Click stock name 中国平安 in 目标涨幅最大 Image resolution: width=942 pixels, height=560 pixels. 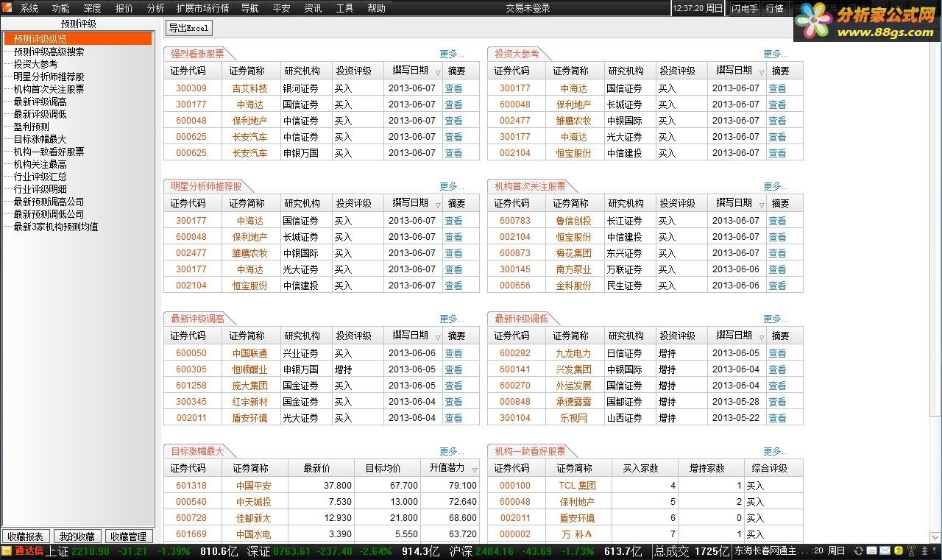(x=254, y=486)
